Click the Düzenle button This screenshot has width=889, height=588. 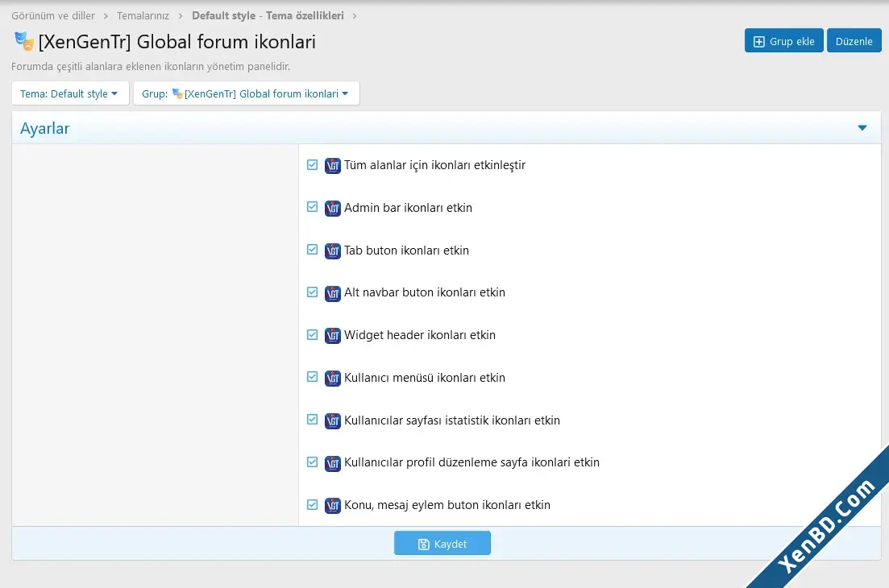[x=854, y=41]
